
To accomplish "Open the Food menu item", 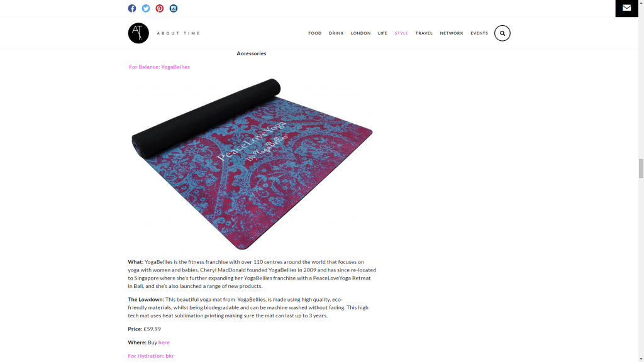I will 315,33.
